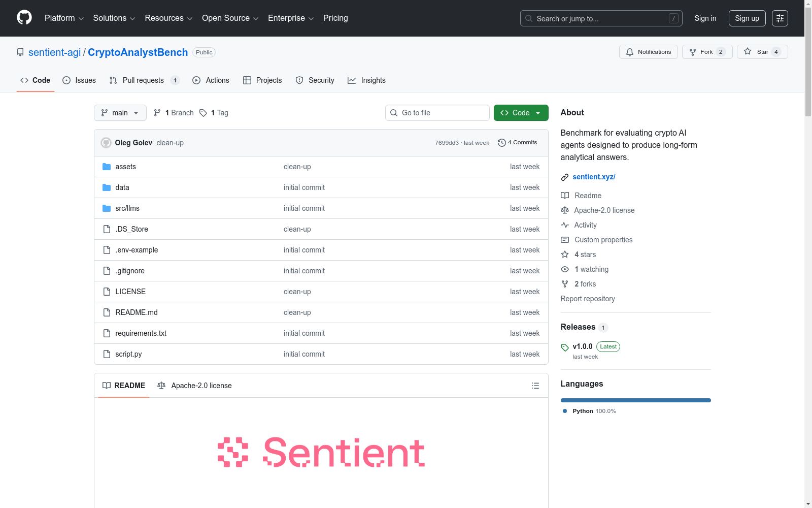The height and width of the screenshot is (508, 812).
Task: Fork the CryptoAnalystBench repository
Action: click(x=707, y=52)
